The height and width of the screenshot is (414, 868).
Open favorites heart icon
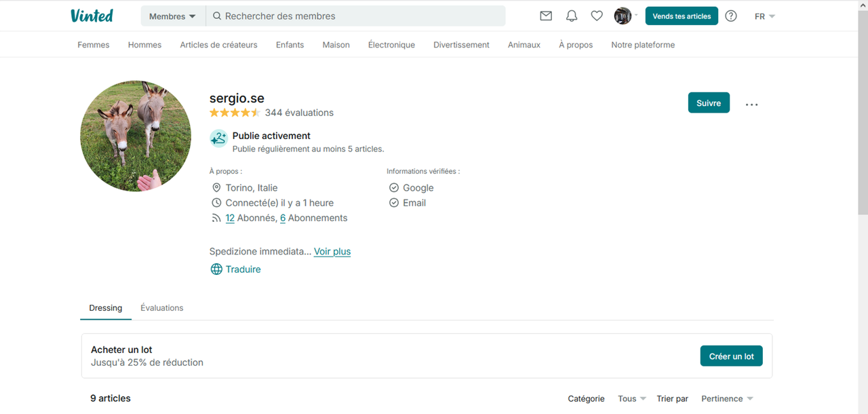[x=597, y=16]
